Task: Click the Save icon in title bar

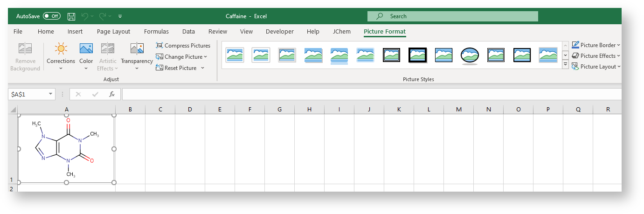Action: (71, 16)
